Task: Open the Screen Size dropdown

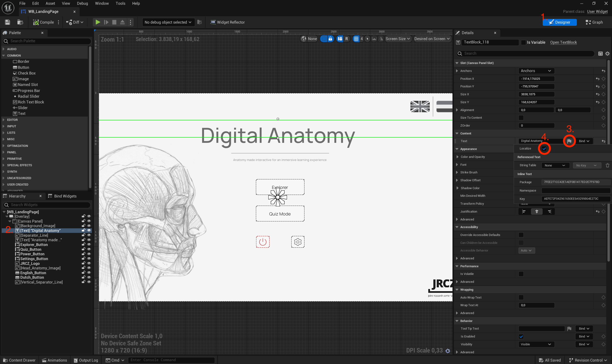Action: [398, 39]
